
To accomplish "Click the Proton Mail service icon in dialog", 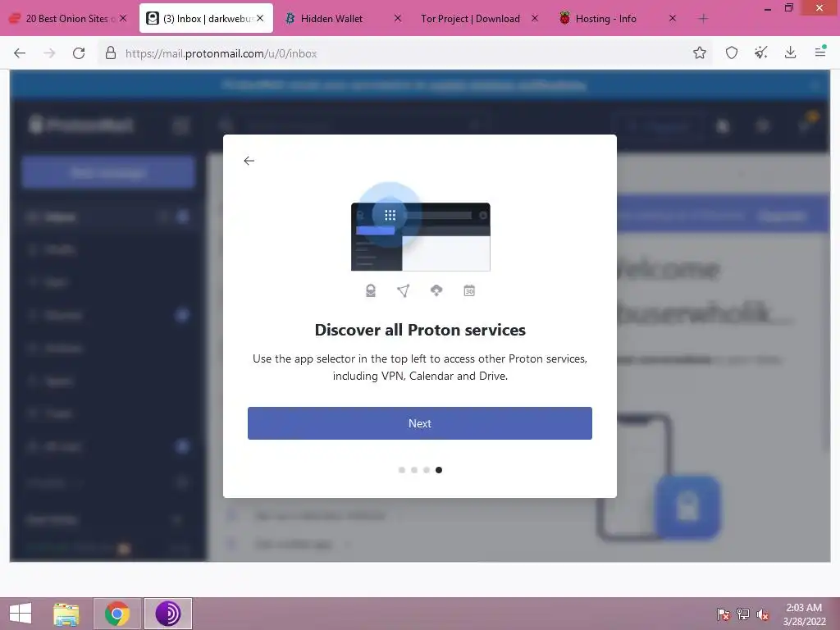I will [371, 290].
